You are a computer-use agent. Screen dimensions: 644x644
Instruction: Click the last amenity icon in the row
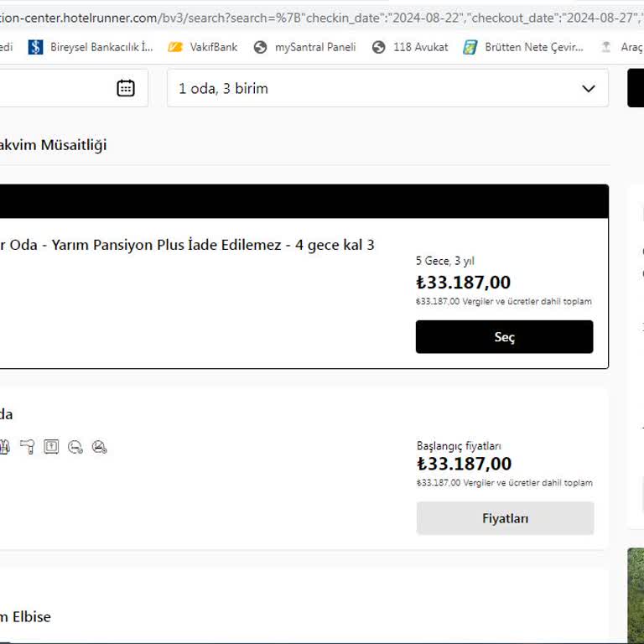point(100,447)
